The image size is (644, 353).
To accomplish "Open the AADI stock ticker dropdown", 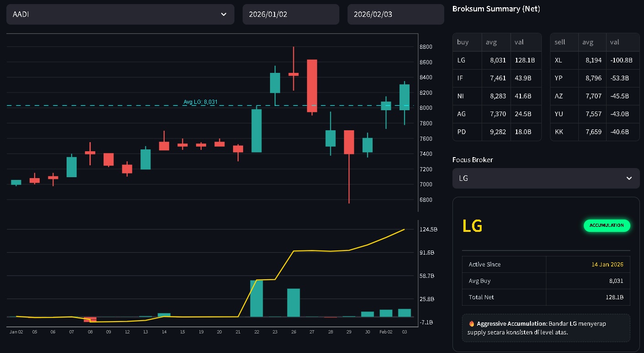I will [x=120, y=15].
